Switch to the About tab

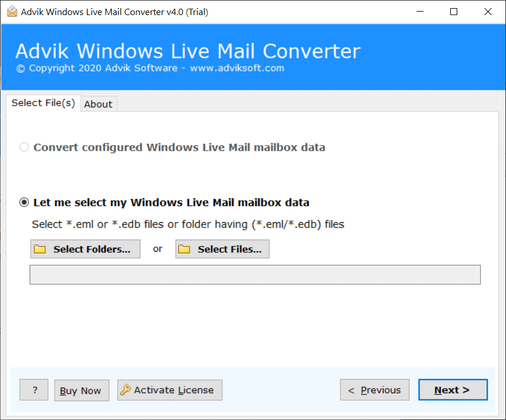[99, 104]
